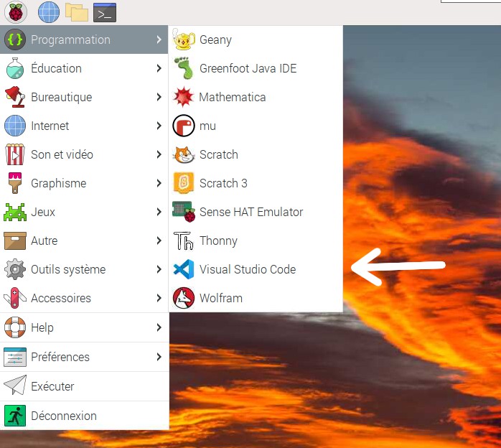The height and width of the screenshot is (448, 501).
Task: Open the Raspberry Pi main menu button
Action: point(16,12)
